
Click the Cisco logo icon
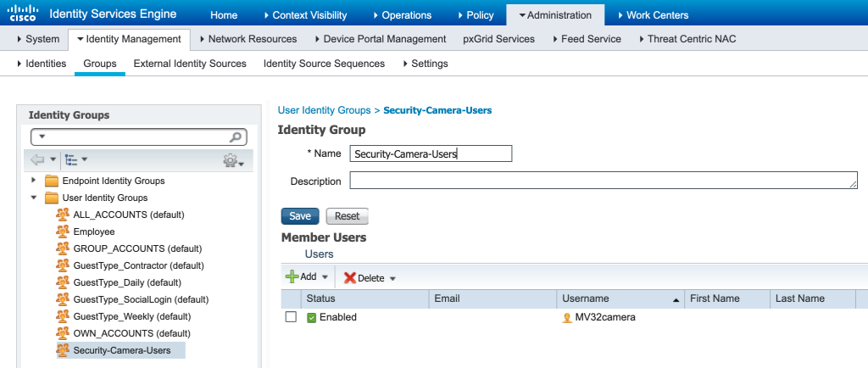[x=22, y=14]
